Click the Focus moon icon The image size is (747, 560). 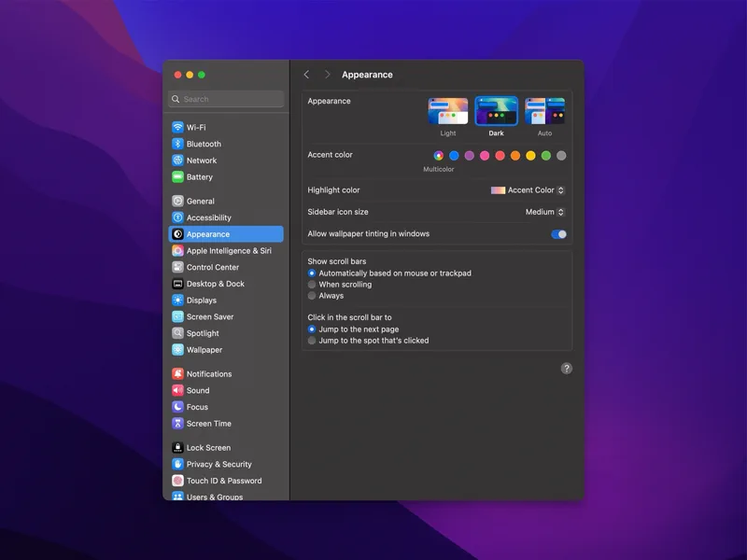pos(177,407)
